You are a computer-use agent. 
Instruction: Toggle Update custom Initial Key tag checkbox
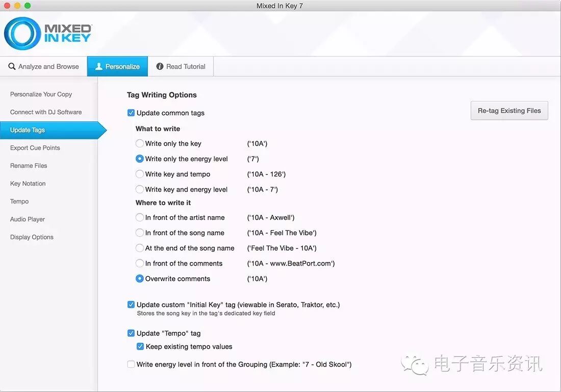point(131,305)
